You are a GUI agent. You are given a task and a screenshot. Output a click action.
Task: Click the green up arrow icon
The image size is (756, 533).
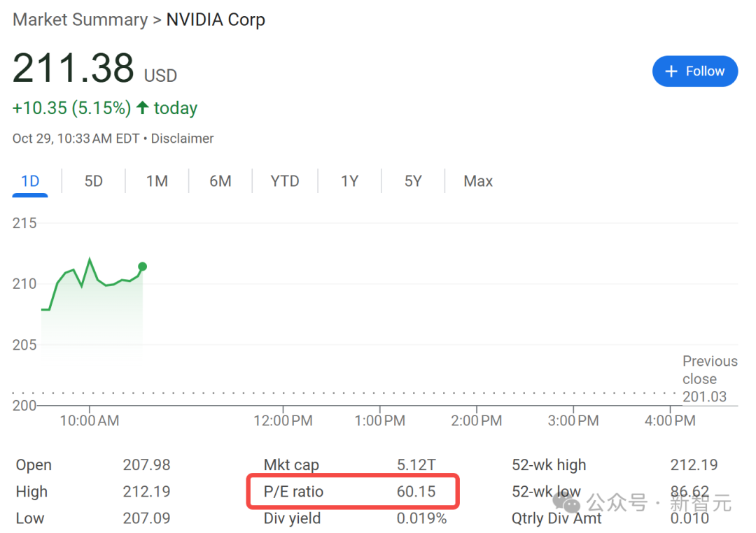[x=143, y=108]
